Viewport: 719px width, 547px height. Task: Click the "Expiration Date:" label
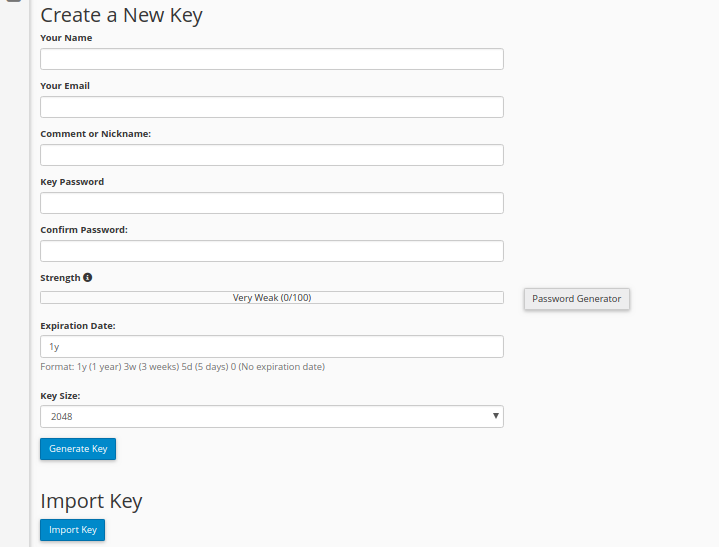click(78, 326)
